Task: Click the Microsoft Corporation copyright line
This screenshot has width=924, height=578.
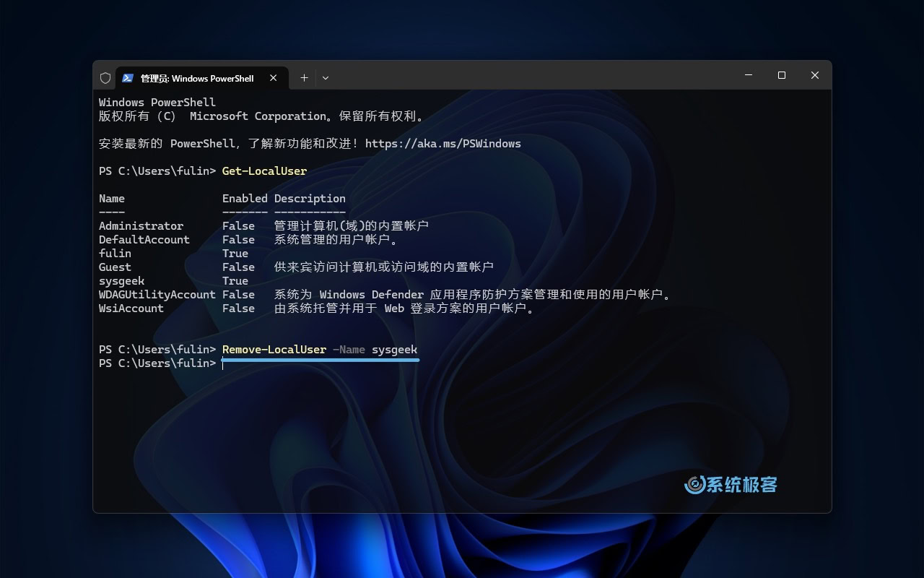Action: tap(261, 116)
